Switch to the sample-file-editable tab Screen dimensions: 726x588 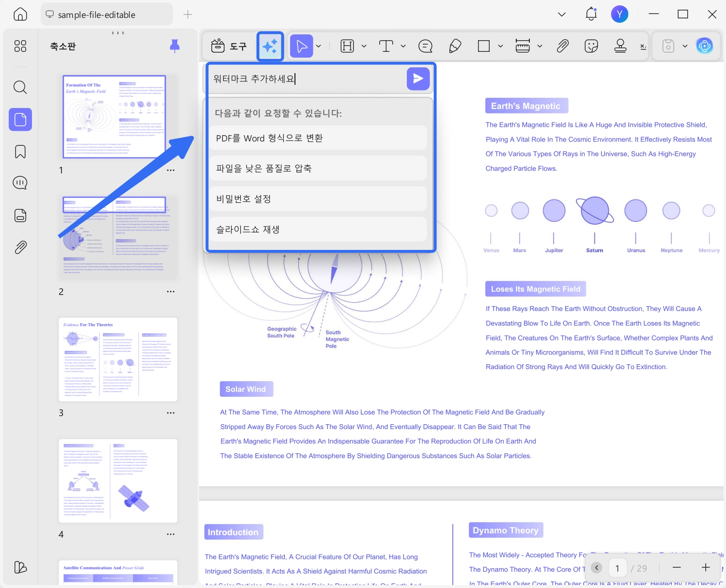pyautogui.click(x=107, y=15)
